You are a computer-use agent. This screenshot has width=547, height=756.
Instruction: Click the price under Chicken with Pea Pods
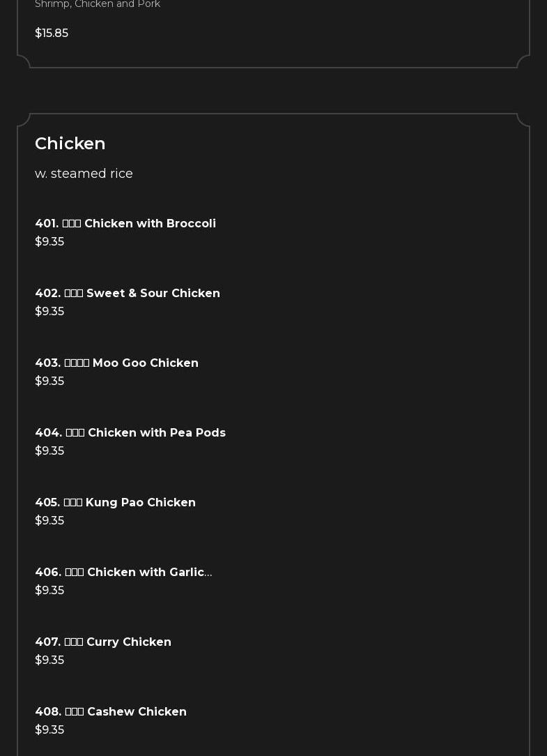pos(49,451)
